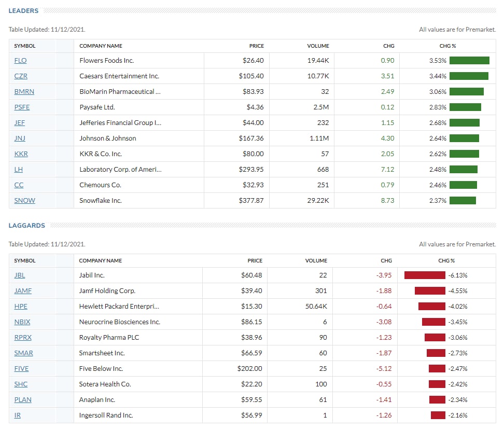
Task: Click the Leaders table VOLUME column header
Action: tap(318, 46)
